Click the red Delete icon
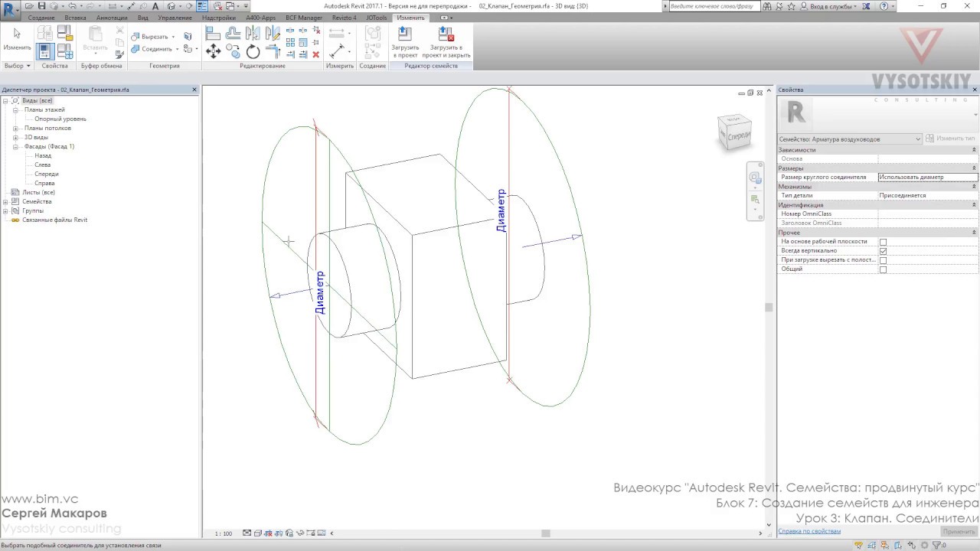The image size is (980, 551). [x=315, y=54]
